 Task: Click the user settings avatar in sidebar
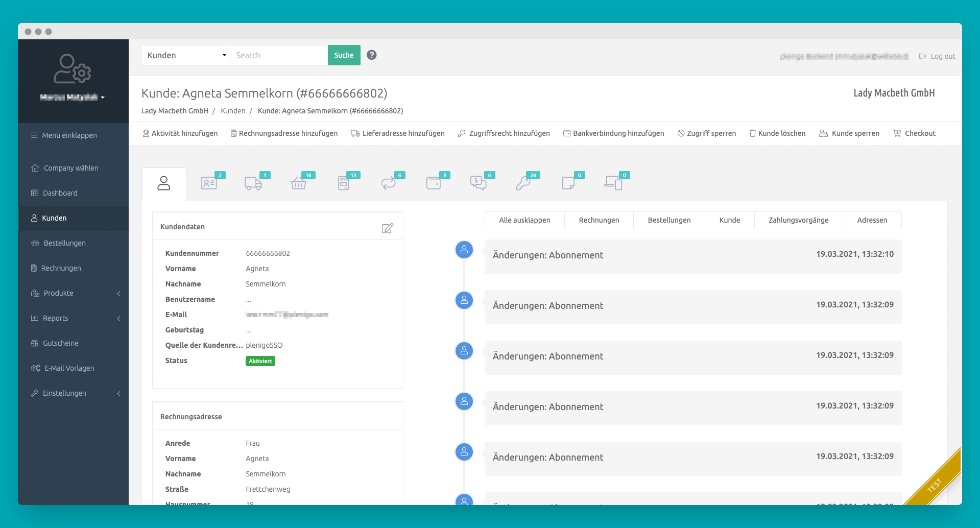click(73, 69)
